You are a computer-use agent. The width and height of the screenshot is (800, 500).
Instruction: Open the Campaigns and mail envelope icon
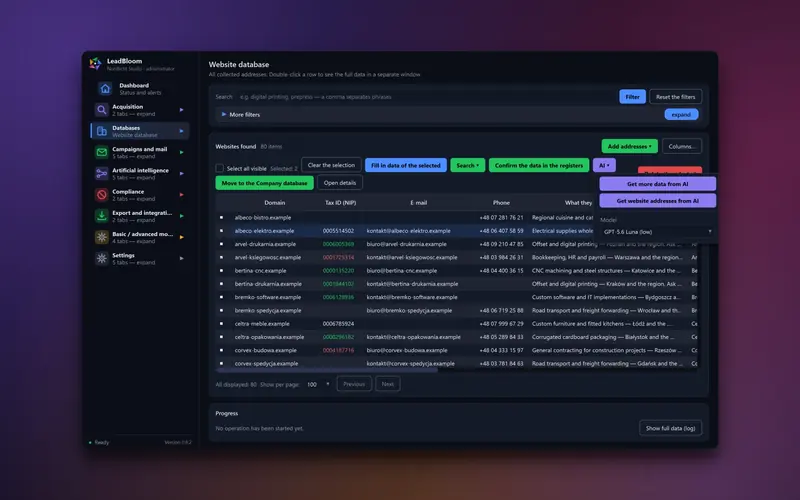[x=102, y=152]
